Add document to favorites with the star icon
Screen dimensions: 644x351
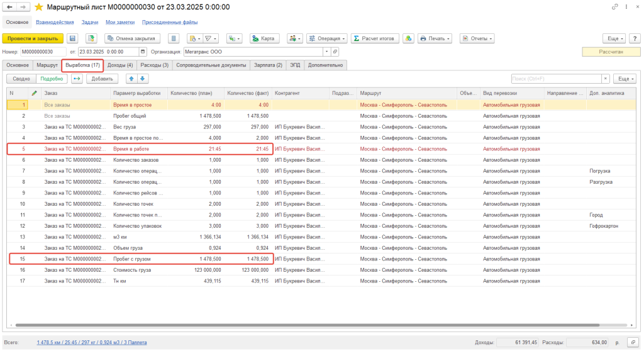(39, 7)
